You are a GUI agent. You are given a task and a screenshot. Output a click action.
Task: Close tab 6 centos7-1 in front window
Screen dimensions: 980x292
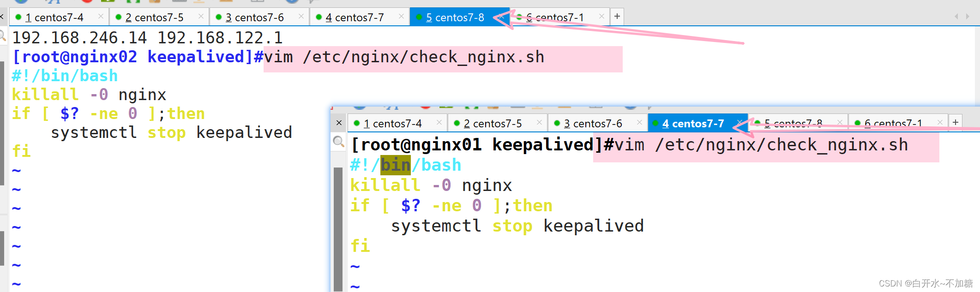coord(940,122)
